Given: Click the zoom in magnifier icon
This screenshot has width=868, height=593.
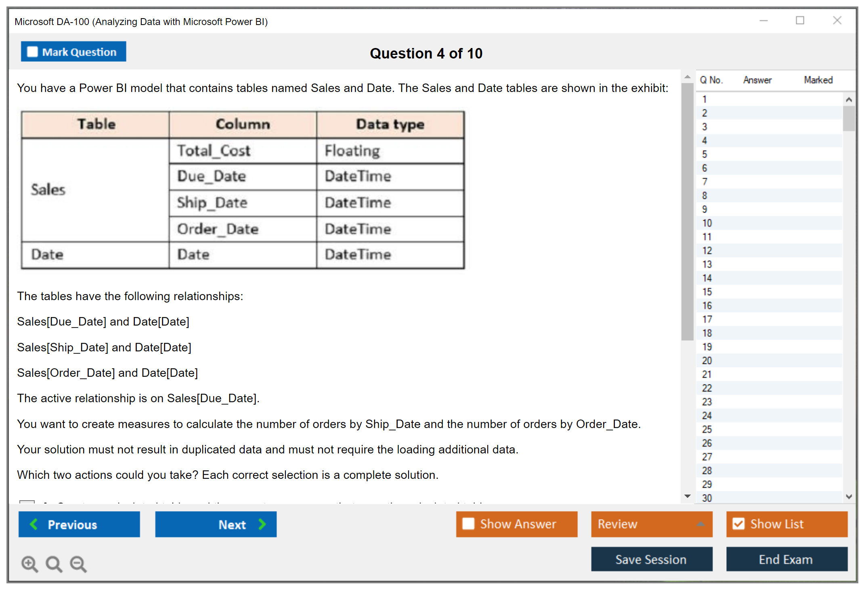Looking at the screenshot, I should [x=29, y=564].
